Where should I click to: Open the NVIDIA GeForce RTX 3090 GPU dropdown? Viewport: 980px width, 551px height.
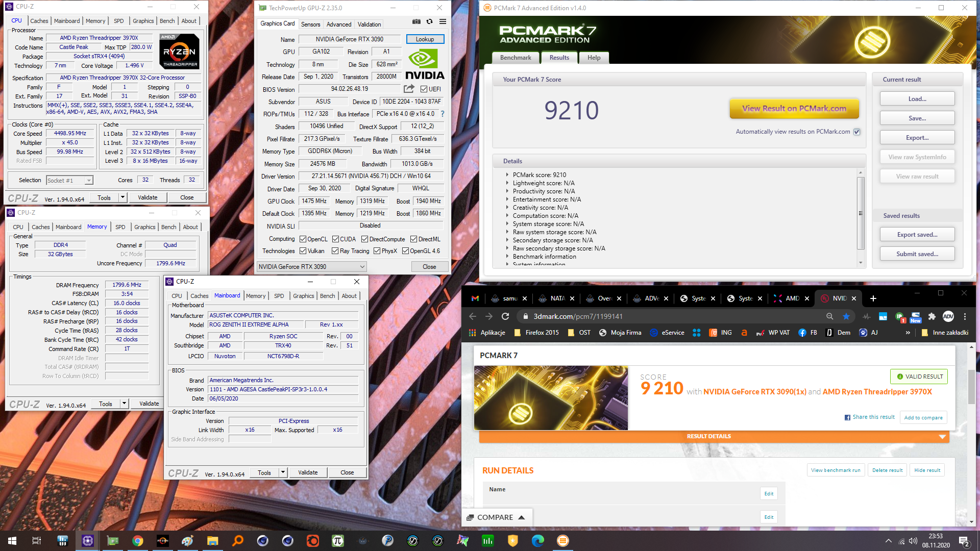(312, 267)
